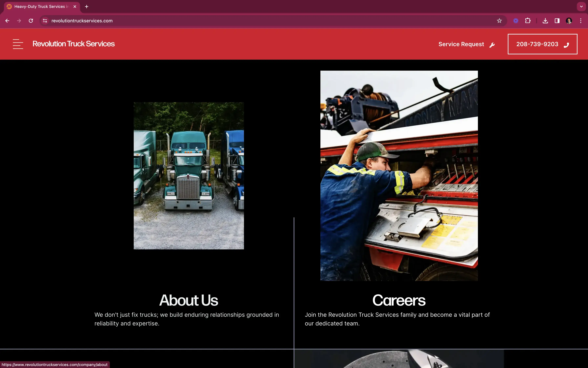This screenshot has width=588, height=368.
Task: Call 208-739-9203 button
Action: [x=542, y=44]
